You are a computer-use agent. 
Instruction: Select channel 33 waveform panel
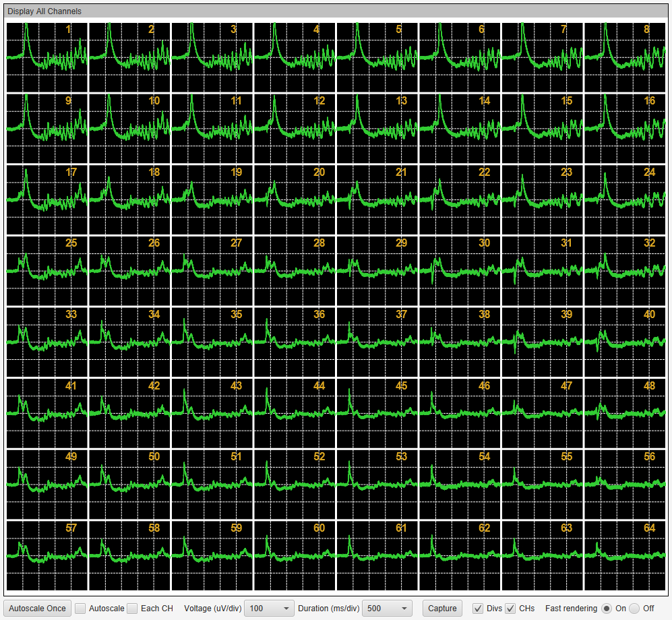(x=47, y=342)
